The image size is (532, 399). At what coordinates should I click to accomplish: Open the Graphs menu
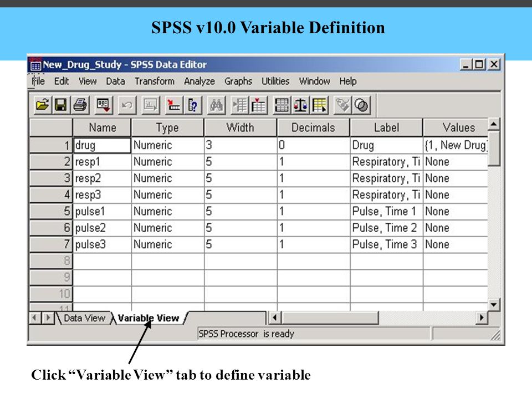[238, 81]
